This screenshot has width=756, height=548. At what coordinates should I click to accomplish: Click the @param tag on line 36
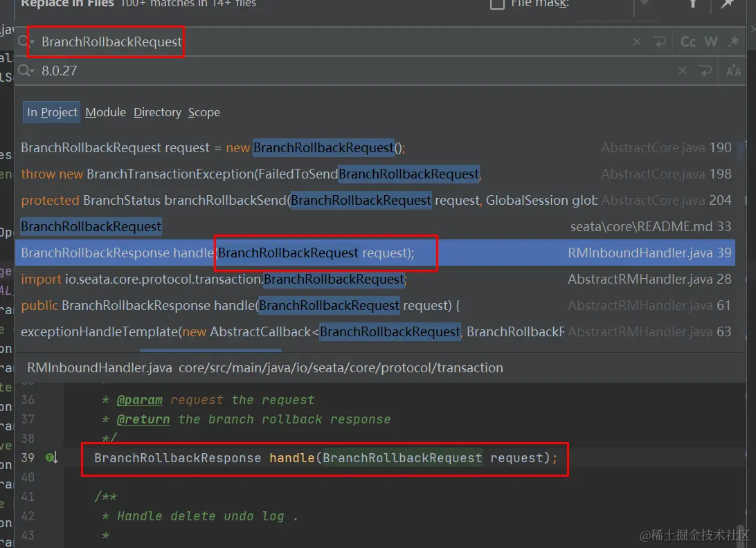point(139,400)
